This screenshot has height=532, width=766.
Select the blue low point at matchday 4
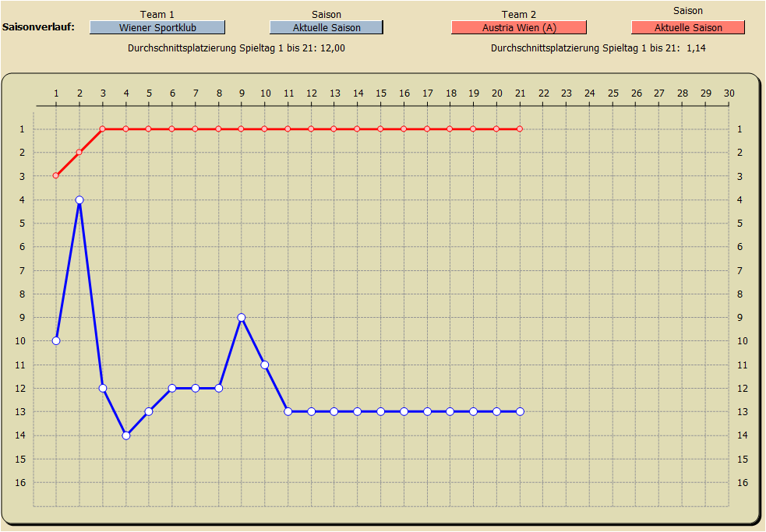coord(126,435)
